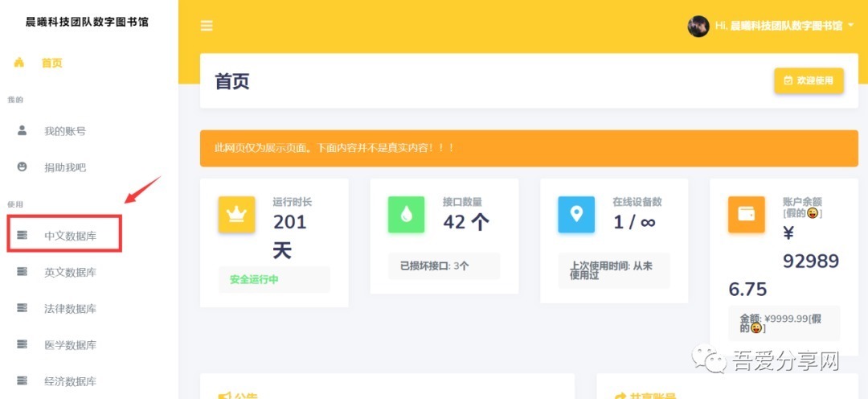Click the green water drop icon

pos(407,214)
